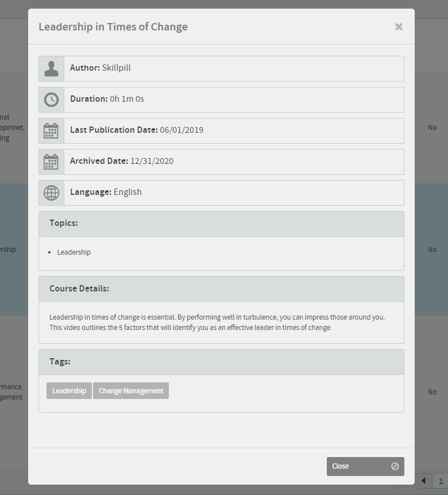Click the course description paragraph text
Viewport: 448px width, 495px height.
point(217,323)
